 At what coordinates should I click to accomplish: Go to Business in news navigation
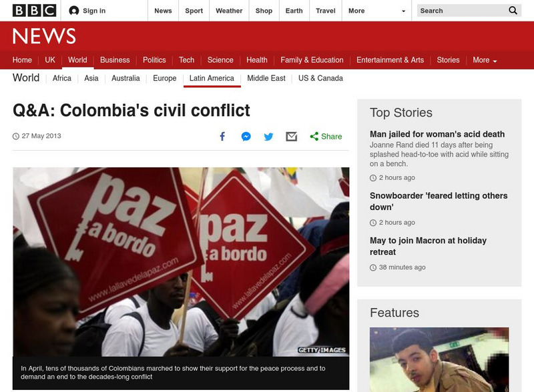(115, 60)
